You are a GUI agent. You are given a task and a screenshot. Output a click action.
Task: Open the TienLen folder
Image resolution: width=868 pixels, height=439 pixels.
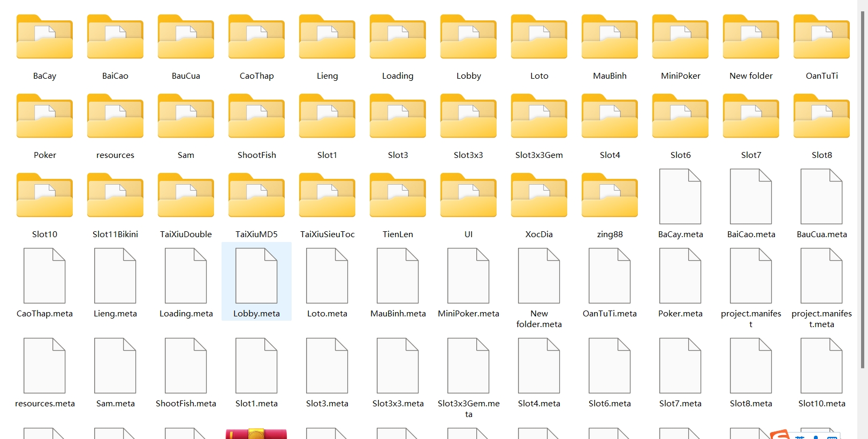pyautogui.click(x=398, y=196)
